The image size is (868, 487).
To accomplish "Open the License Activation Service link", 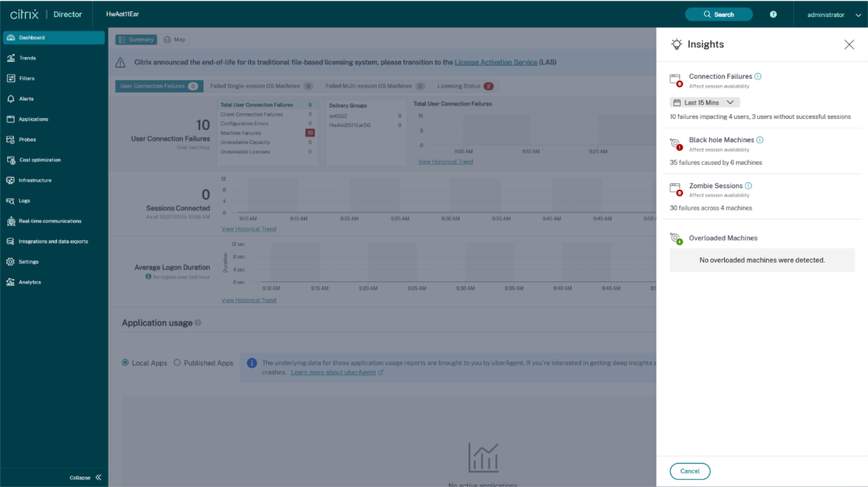I will (496, 63).
